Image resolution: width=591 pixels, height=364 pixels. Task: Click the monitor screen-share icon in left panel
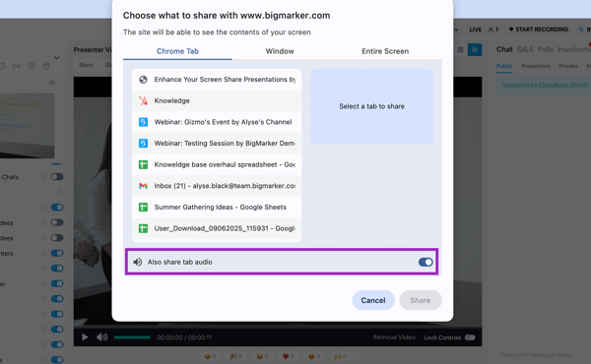pos(32,66)
